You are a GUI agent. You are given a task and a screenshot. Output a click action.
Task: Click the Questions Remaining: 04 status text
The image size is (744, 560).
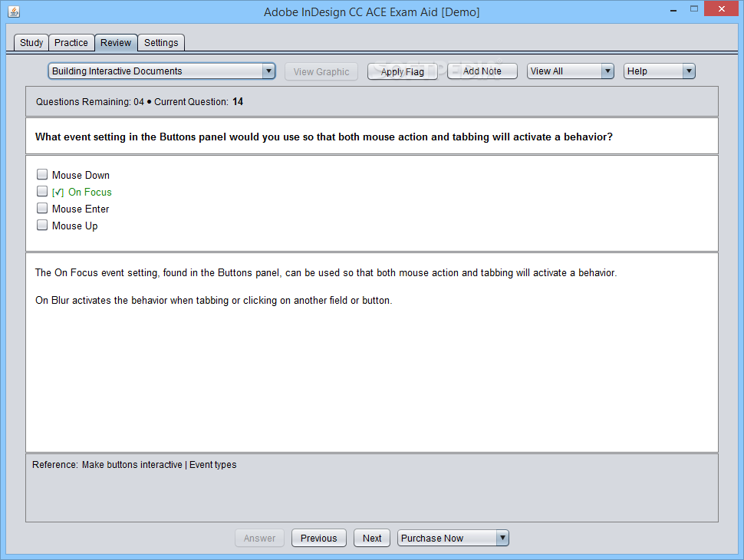pyautogui.click(x=90, y=101)
